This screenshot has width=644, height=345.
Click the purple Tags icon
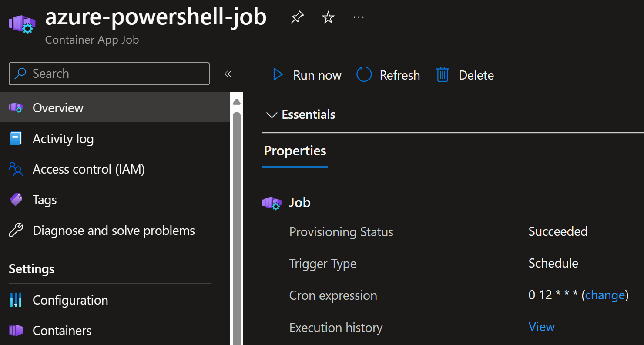click(x=16, y=200)
